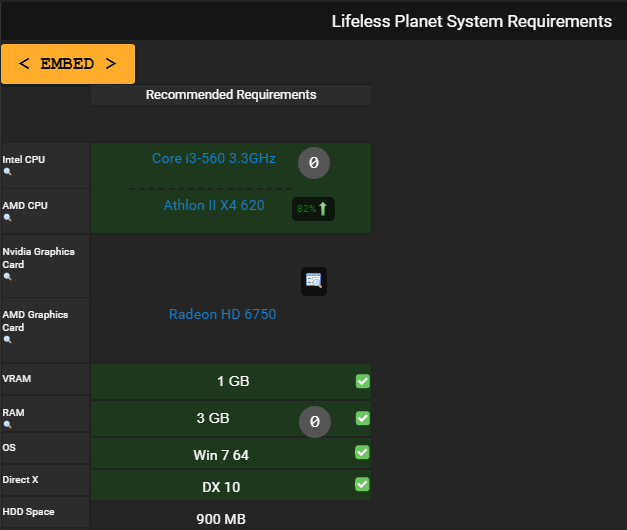Click the orange EMBED button
Image resolution: width=627 pixels, height=530 pixels.
click(x=68, y=64)
